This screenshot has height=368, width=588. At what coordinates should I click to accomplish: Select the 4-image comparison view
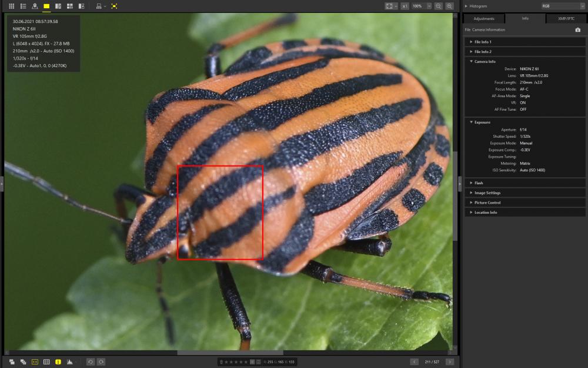coord(70,6)
